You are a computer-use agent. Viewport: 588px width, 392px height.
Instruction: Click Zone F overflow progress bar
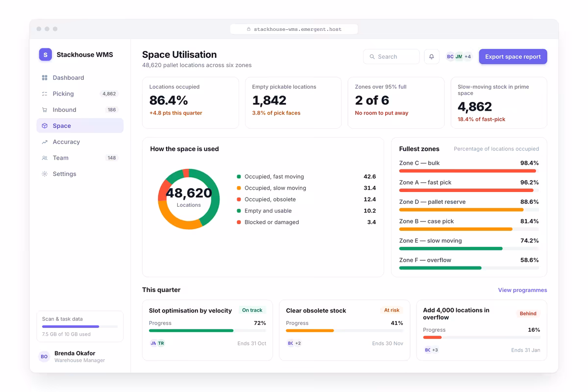tap(469, 268)
